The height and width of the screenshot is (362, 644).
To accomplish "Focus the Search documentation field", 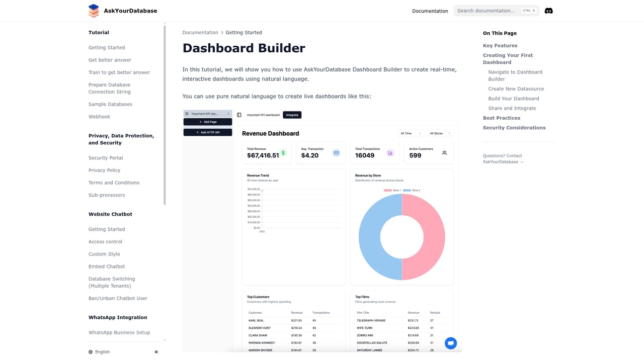I will 496,11.
